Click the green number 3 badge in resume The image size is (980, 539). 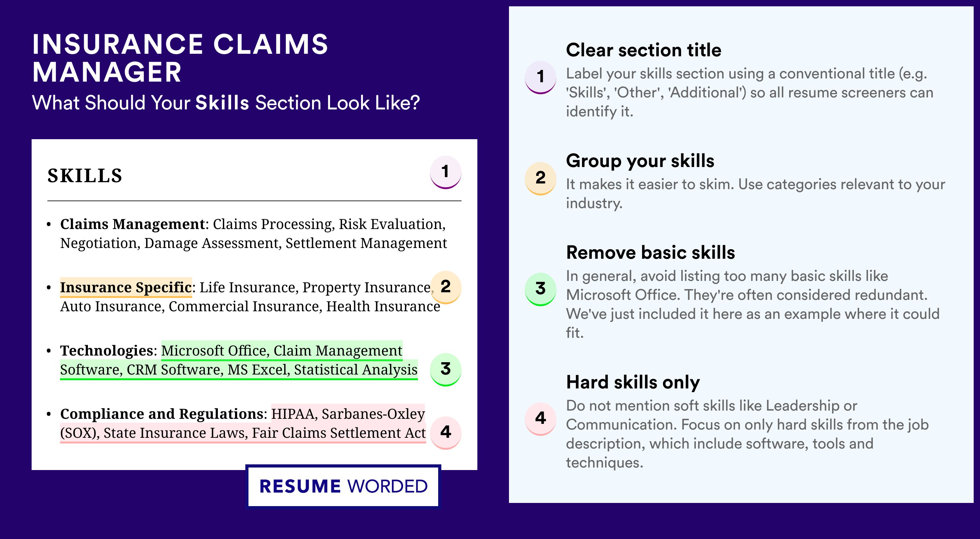[445, 369]
